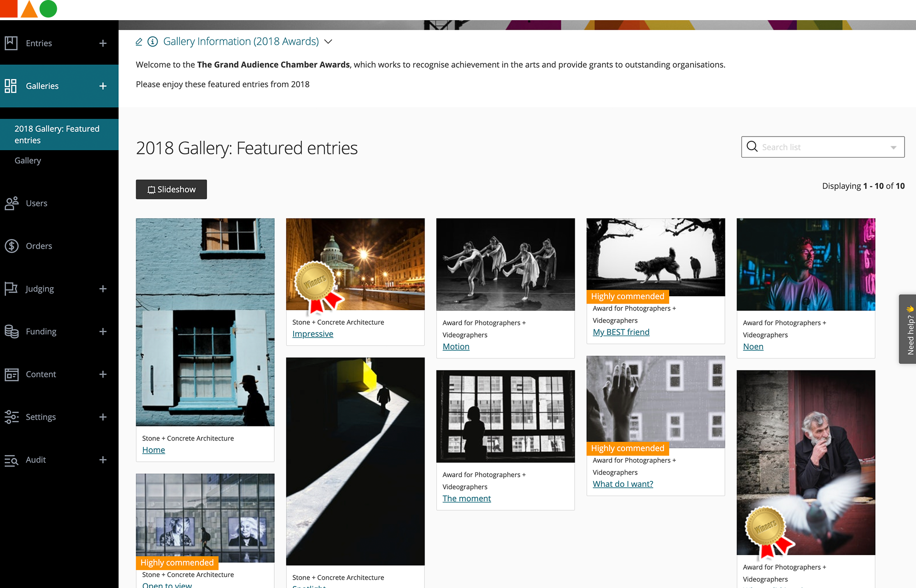Click into the Search list field

tap(823, 147)
